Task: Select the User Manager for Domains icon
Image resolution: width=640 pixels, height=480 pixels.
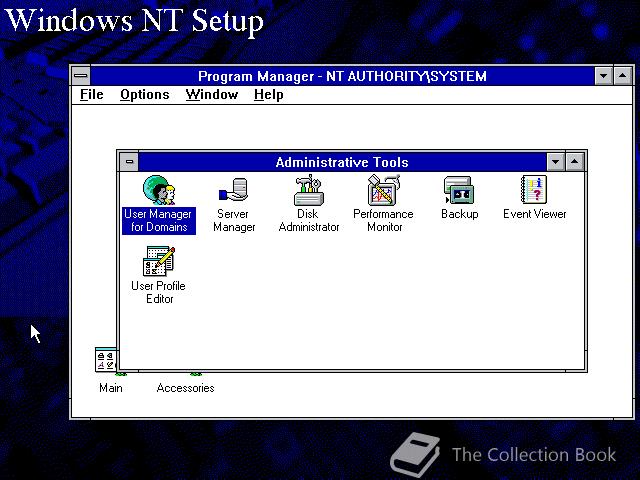Action: [x=159, y=190]
